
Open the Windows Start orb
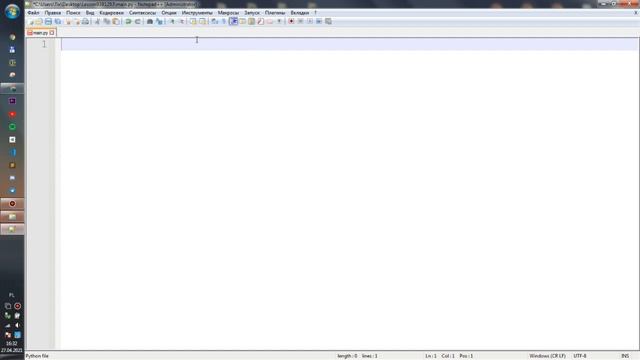click(x=12, y=11)
